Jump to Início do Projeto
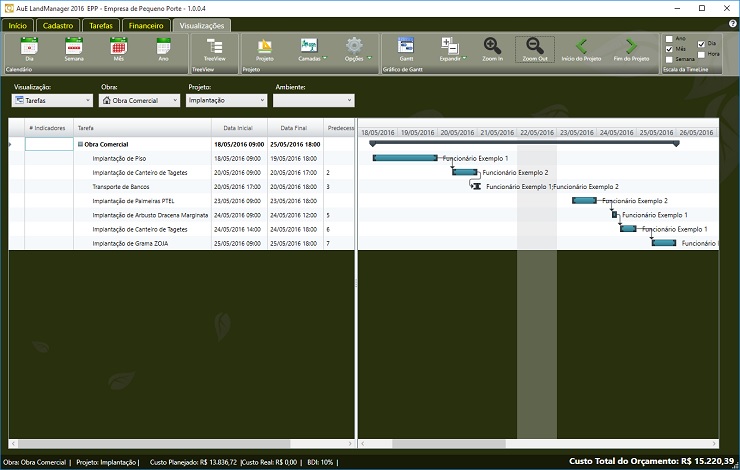 (x=581, y=49)
